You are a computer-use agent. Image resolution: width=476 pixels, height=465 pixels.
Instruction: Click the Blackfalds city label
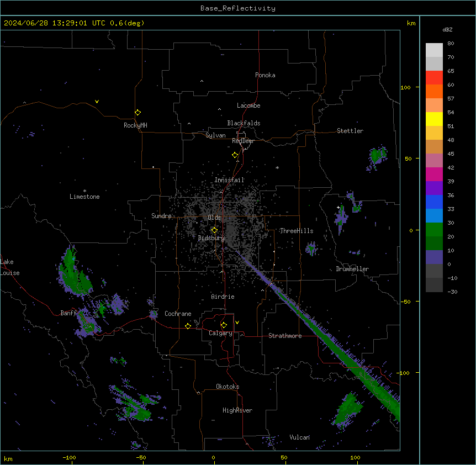(x=244, y=123)
